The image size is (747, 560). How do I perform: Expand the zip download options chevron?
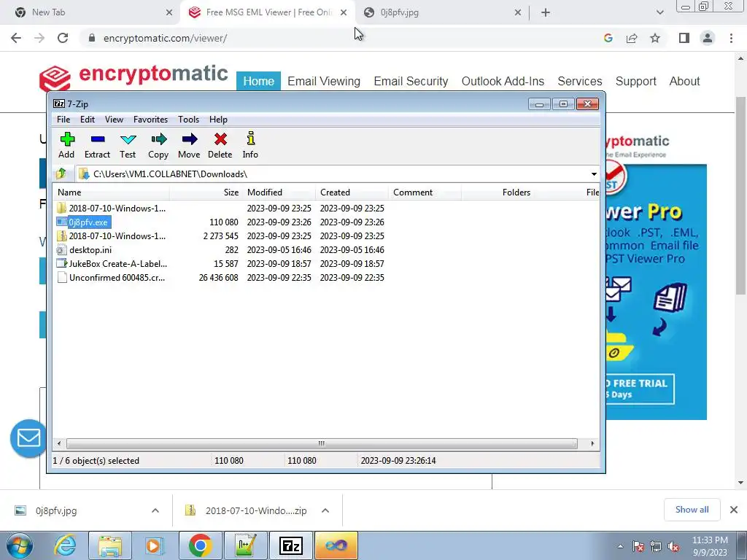pyautogui.click(x=325, y=510)
